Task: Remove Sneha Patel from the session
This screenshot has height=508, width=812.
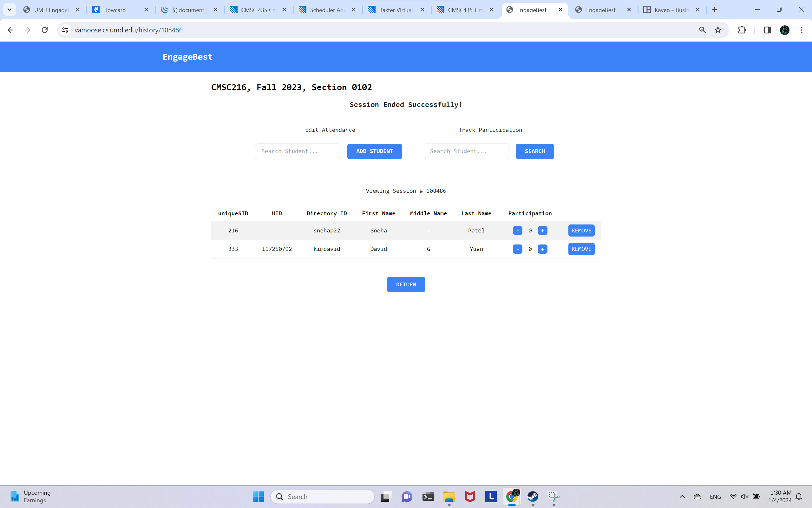Action: pos(581,231)
